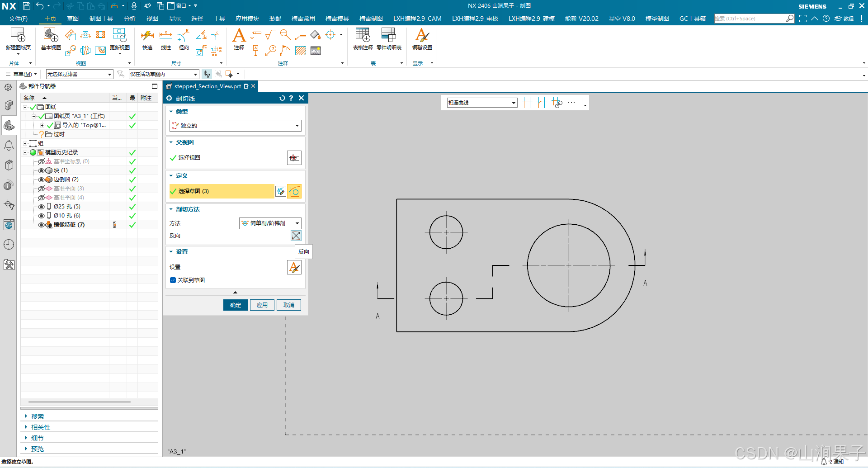Viewport: 868px width, 468px height.
Task: Click the history clock icon in left sidebar
Action: pyautogui.click(x=9, y=245)
